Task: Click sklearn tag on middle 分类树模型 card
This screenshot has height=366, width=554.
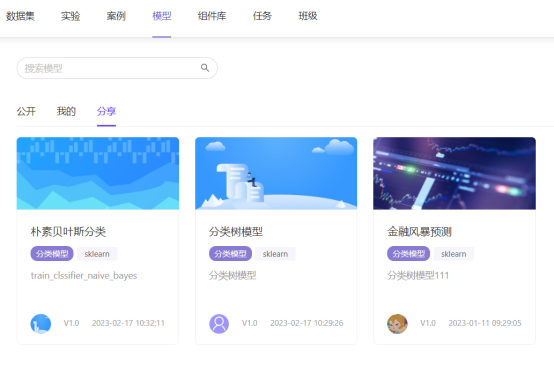Action: [x=276, y=254]
